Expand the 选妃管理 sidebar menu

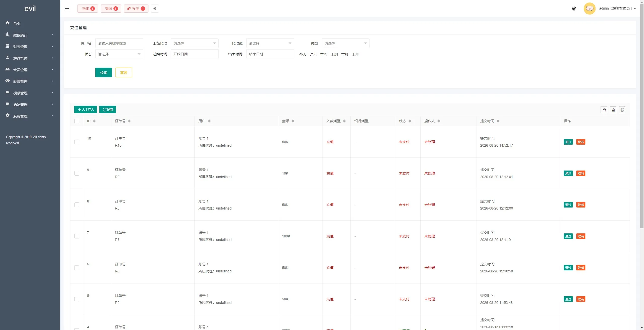[x=30, y=104]
